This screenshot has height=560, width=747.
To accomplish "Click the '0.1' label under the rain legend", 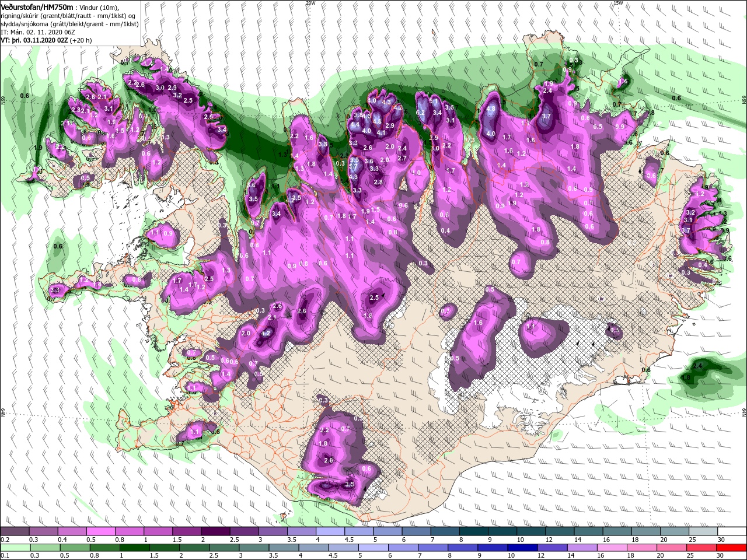I will click(x=4, y=556).
